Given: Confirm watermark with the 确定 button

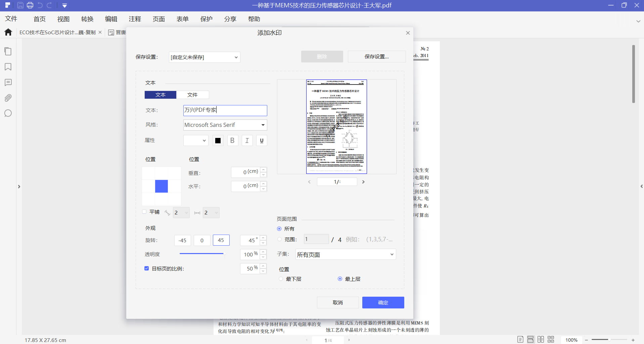Looking at the screenshot, I should click(383, 302).
